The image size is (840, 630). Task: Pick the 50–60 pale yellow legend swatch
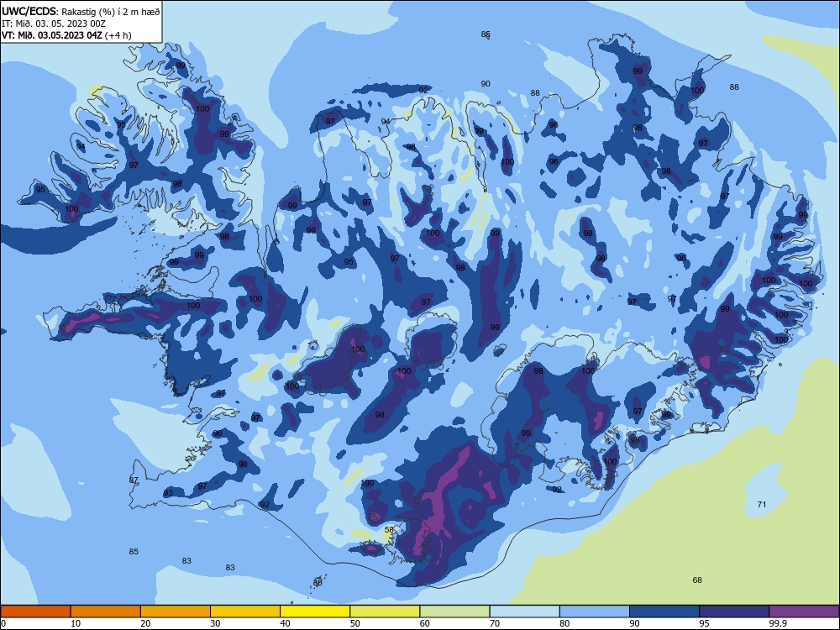[385, 612]
